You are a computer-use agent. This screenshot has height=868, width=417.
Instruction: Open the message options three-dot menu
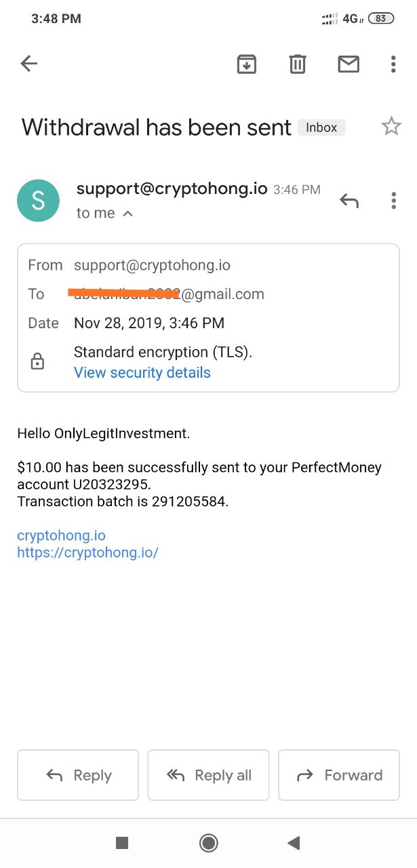[393, 200]
